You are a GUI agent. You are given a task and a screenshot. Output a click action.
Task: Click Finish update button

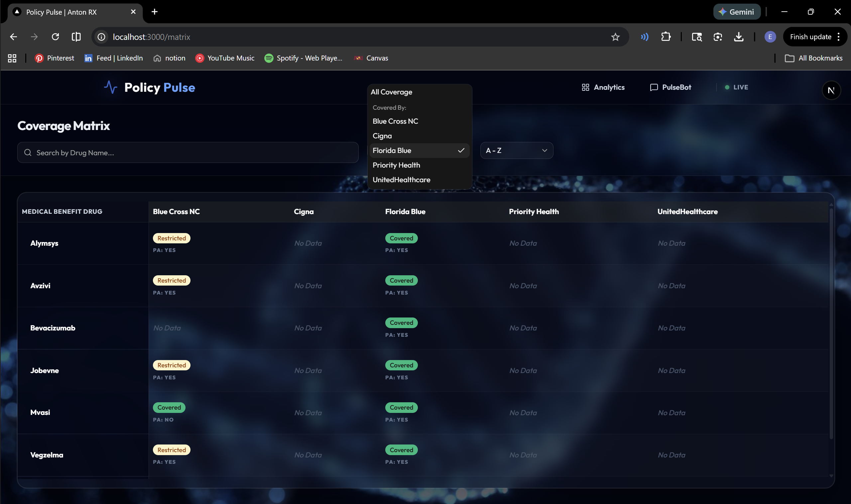pyautogui.click(x=810, y=37)
